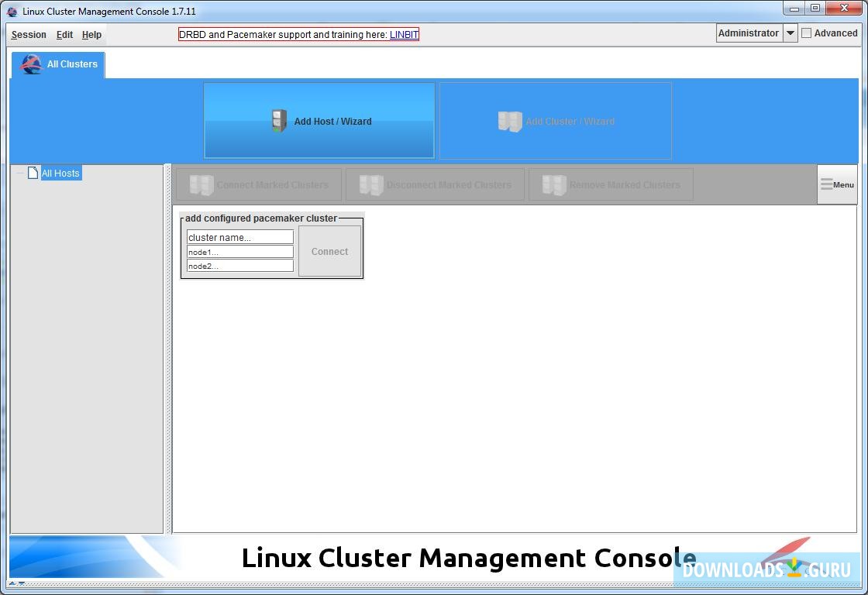Collapse the All Hosts tree node
This screenshot has width=868, height=595.
click(19, 174)
